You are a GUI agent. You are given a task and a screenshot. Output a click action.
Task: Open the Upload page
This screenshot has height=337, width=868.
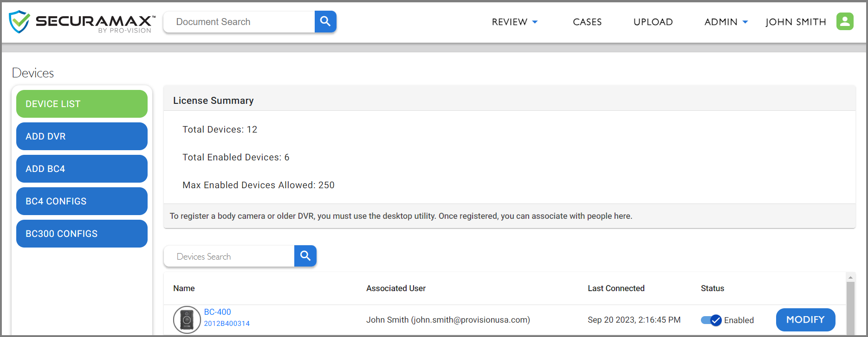click(x=653, y=22)
